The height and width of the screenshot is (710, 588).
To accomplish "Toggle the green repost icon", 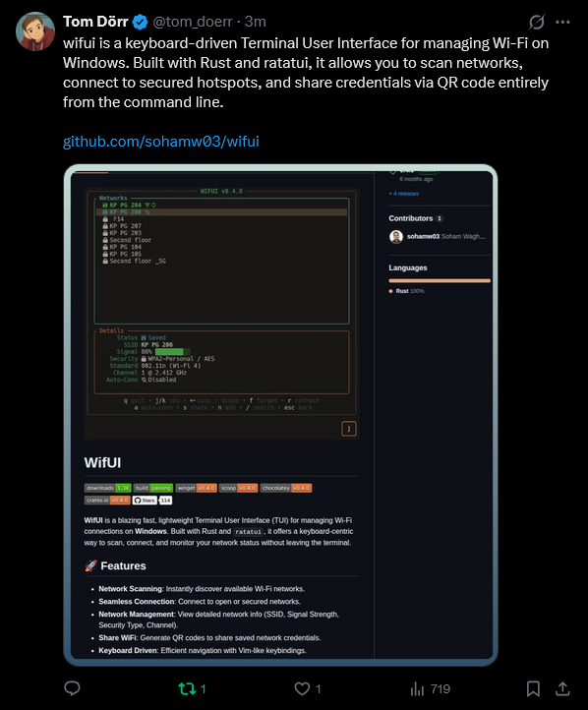I will coord(187,688).
